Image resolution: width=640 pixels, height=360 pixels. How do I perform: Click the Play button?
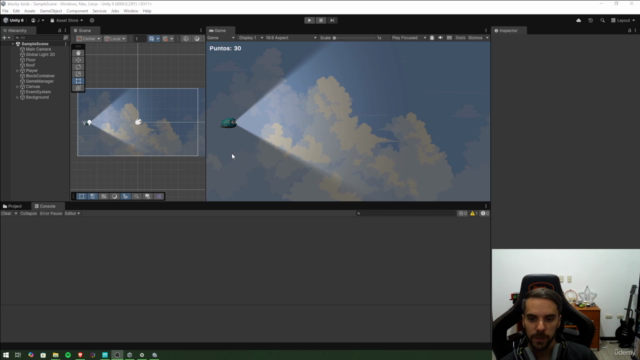point(309,20)
